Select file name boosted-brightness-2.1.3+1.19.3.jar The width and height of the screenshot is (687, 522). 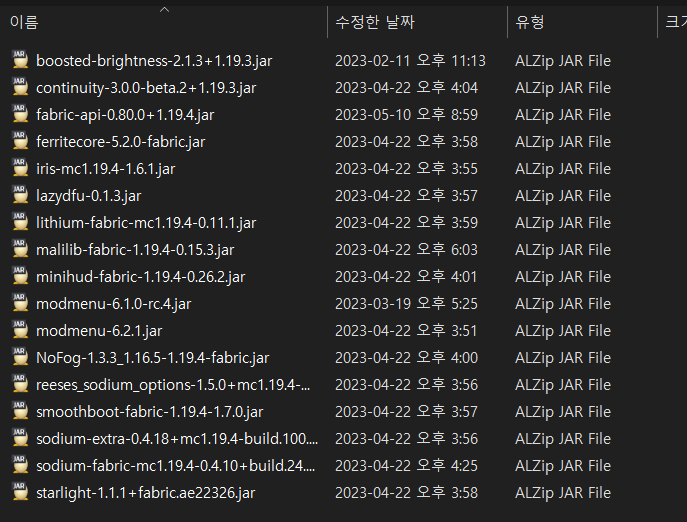154,61
